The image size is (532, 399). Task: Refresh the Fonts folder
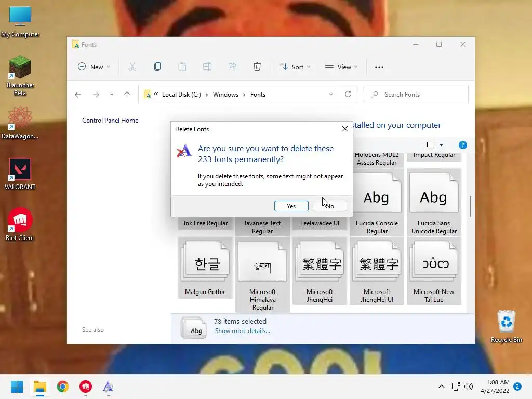click(348, 95)
